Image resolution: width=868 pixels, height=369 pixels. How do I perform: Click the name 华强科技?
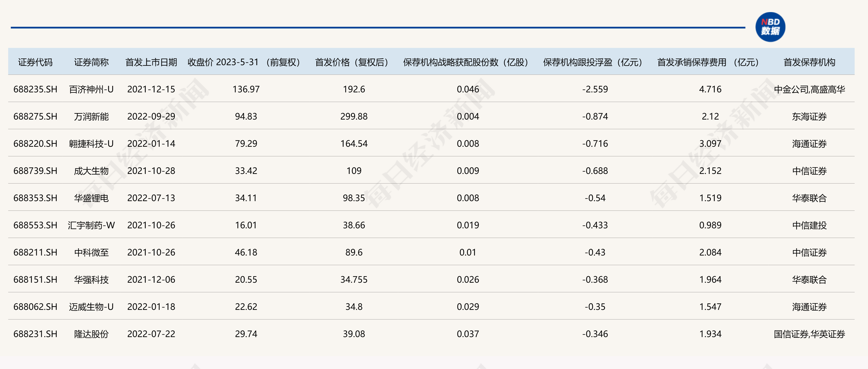[91, 280]
